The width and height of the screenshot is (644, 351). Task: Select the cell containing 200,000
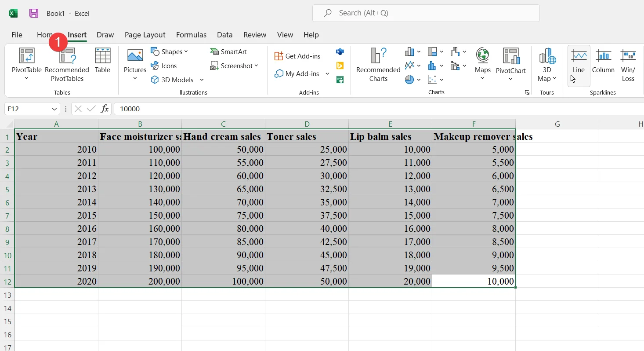click(140, 281)
